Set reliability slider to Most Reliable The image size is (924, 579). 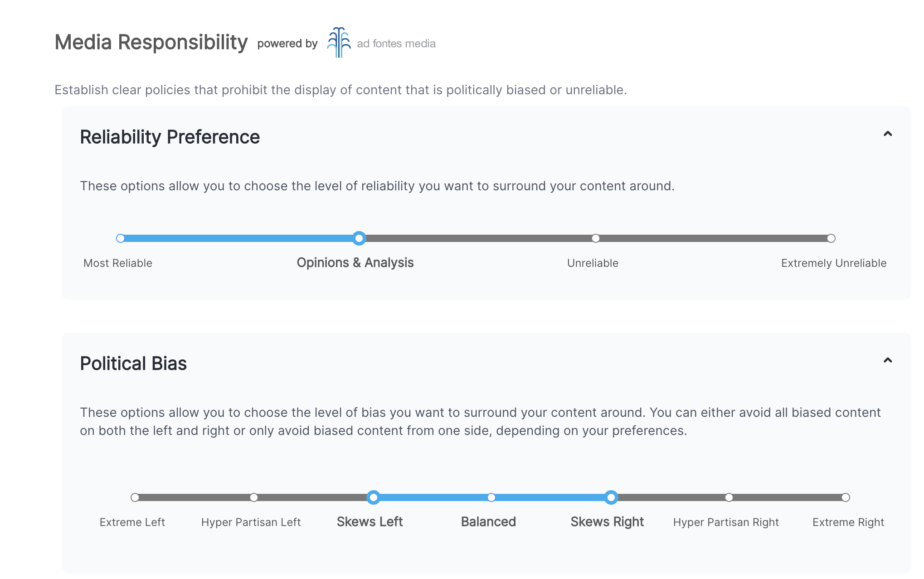tap(121, 238)
